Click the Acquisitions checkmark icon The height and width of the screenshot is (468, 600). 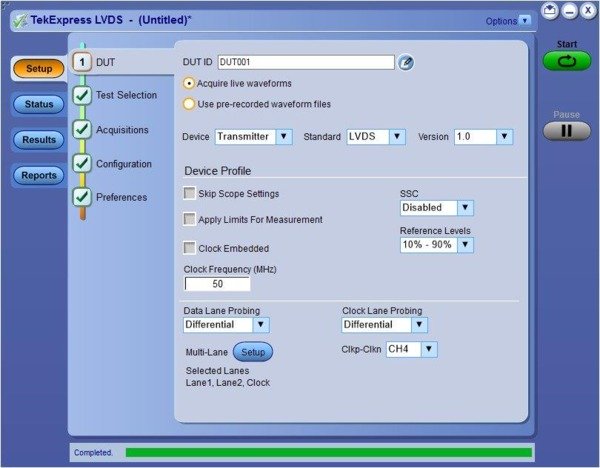(x=82, y=129)
